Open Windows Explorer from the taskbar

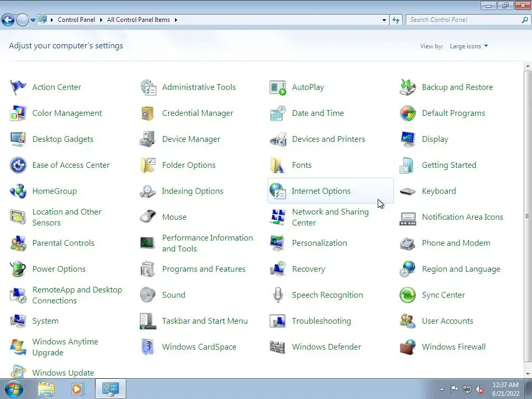pyautogui.click(x=46, y=389)
